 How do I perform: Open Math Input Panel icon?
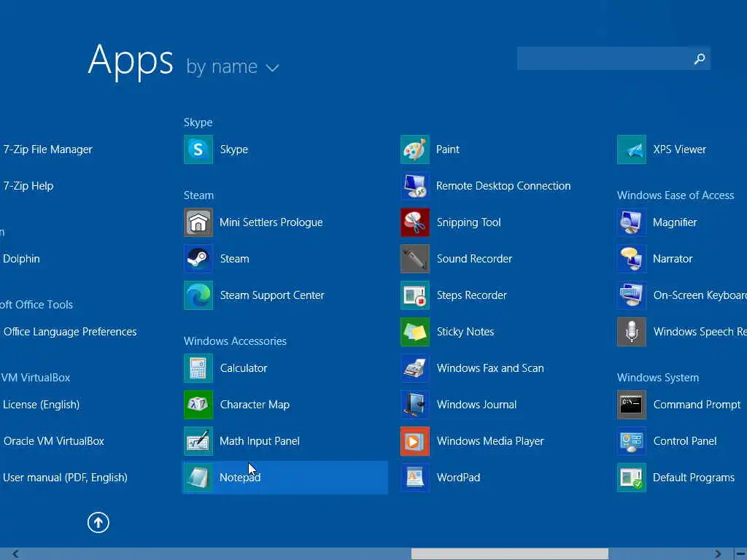[x=198, y=441]
